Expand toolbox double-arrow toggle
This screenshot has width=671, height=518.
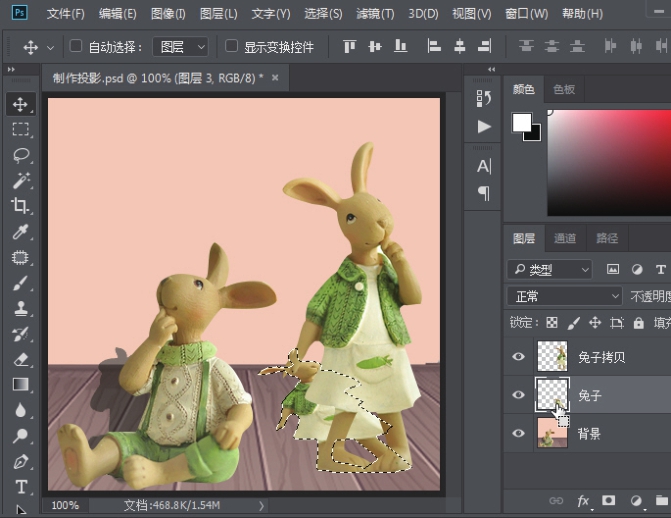(11, 69)
